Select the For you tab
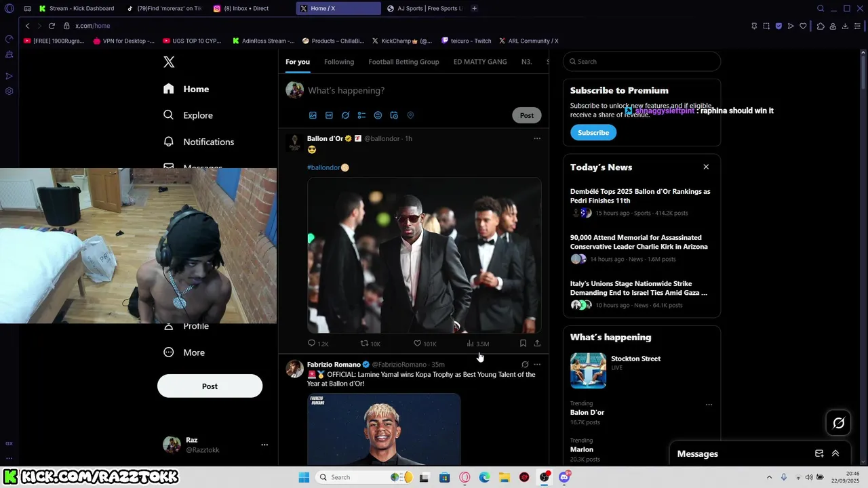868x488 pixels. [298, 62]
